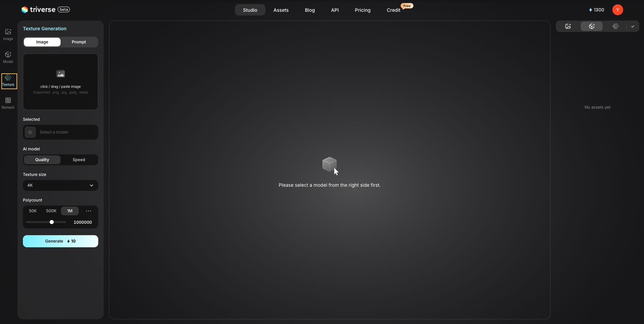644x324 pixels.
Task: Click the checkmark select icon
Action: coord(633,26)
